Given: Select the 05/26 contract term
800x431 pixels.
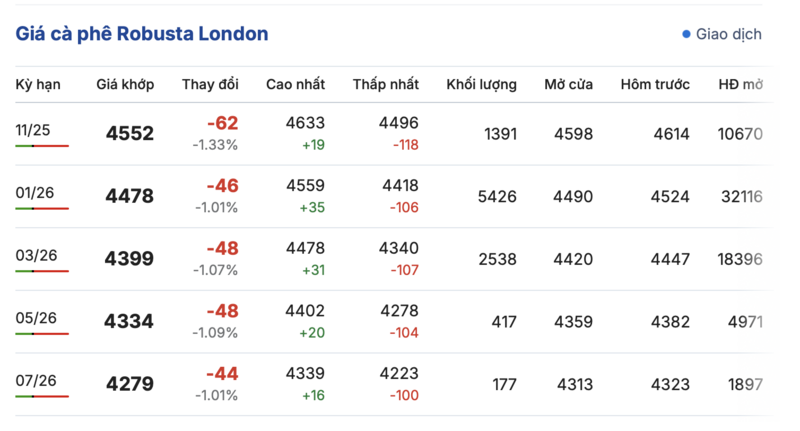Looking at the screenshot, I should pyautogui.click(x=36, y=318).
